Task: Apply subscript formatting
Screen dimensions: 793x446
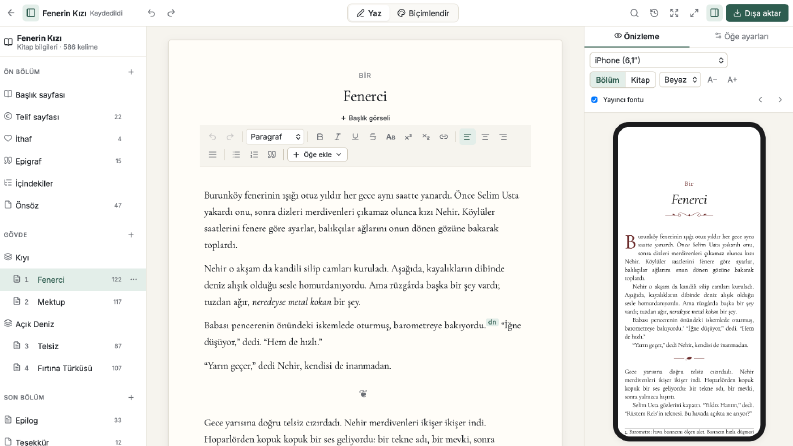Action: coord(426,137)
